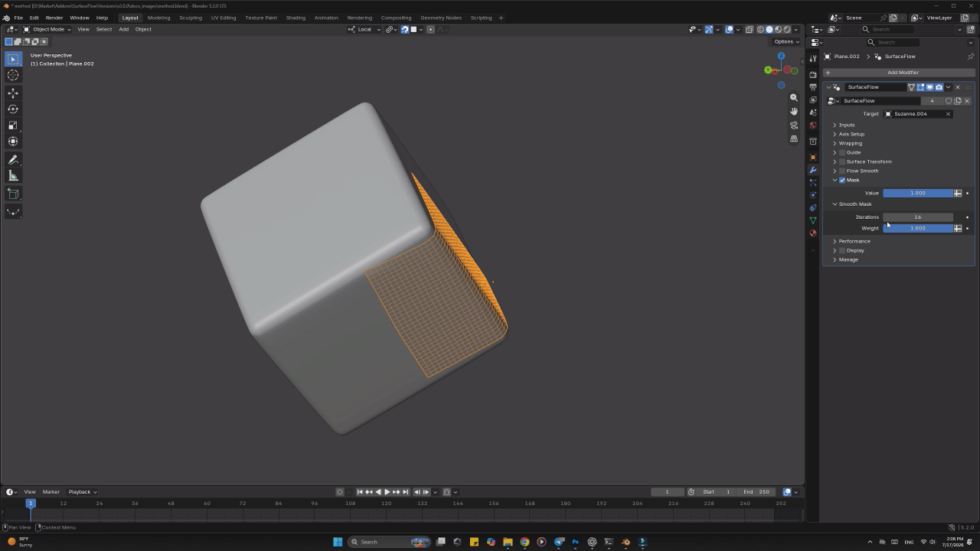Collapse the Smooth Mask section
Viewport: 980px width, 551px height.
point(854,204)
